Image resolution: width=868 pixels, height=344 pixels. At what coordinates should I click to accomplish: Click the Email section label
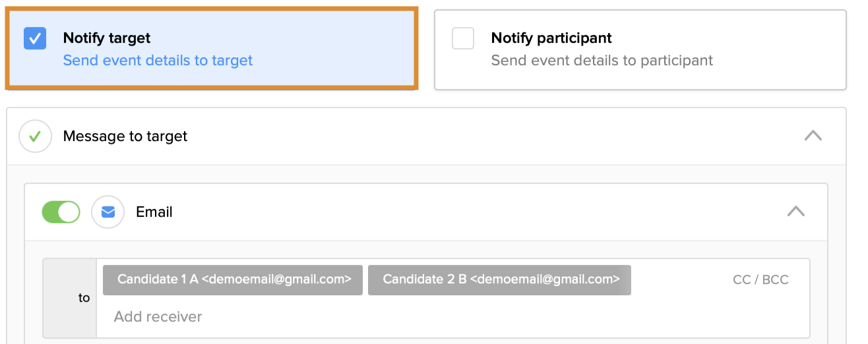pyautogui.click(x=154, y=212)
